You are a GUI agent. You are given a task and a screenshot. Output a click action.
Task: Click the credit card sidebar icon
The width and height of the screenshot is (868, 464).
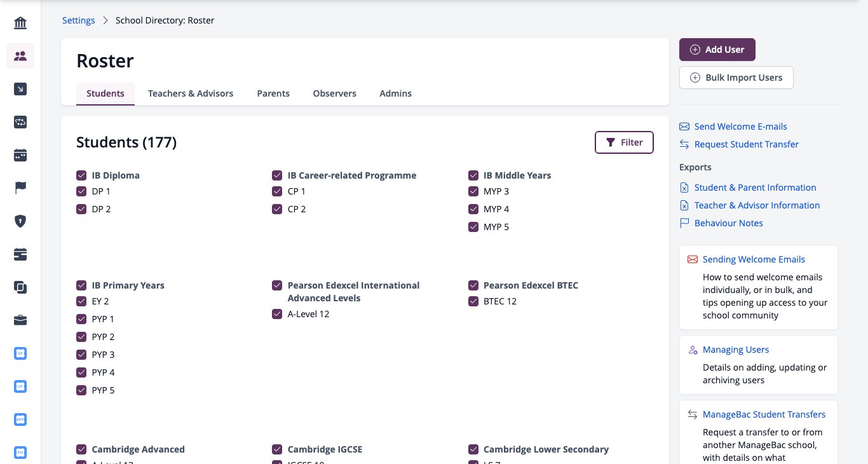coord(20,254)
